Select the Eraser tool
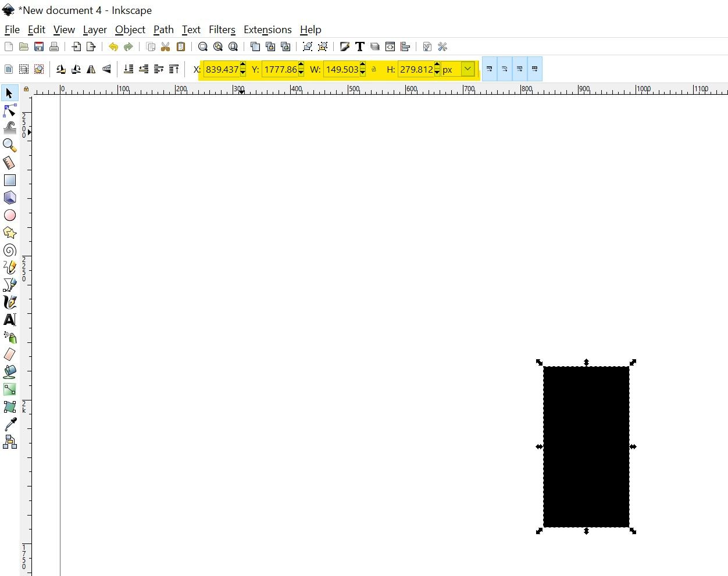728x576 pixels. click(9, 355)
